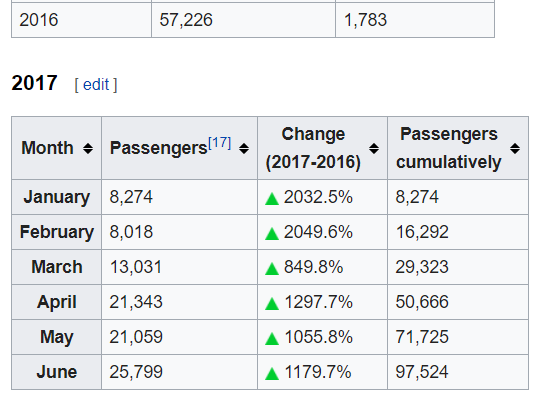Click green increase arrow in June row
Image resolution: width=538 pixels, height=393 pixels.
272,374
